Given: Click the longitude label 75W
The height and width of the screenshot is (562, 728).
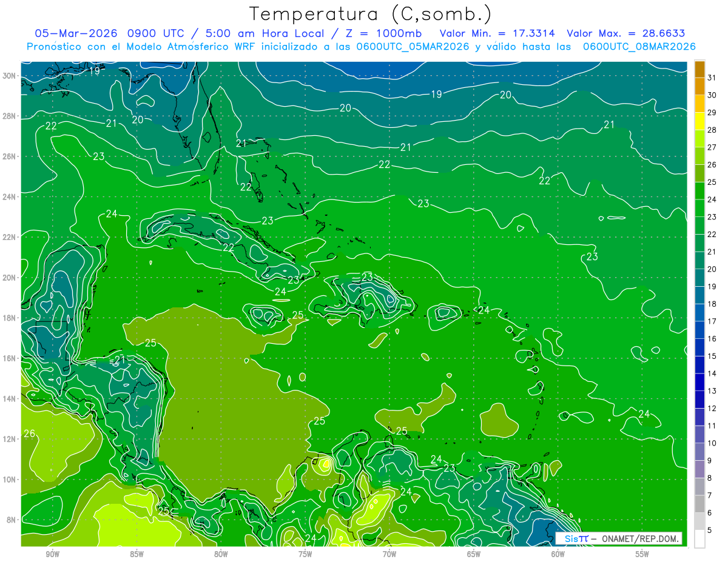Looking at the screenshot, I should pos(305,554).
